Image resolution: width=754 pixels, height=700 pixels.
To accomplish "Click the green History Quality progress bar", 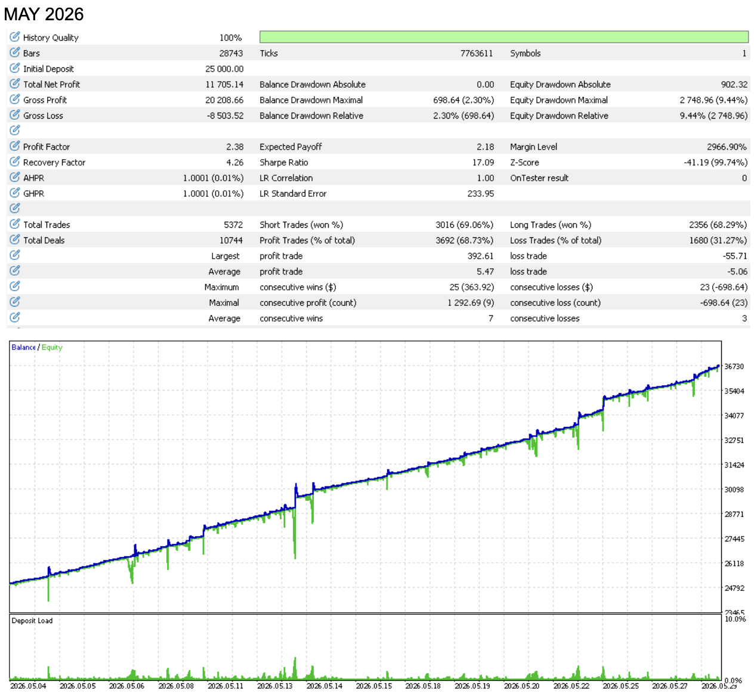I will tap(504, 37).
